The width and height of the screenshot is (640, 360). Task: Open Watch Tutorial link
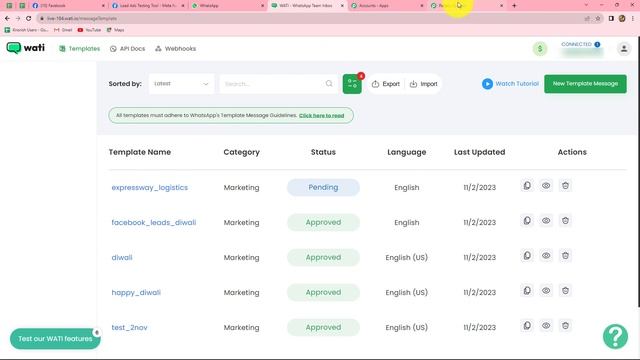click(x=510, y=84)
